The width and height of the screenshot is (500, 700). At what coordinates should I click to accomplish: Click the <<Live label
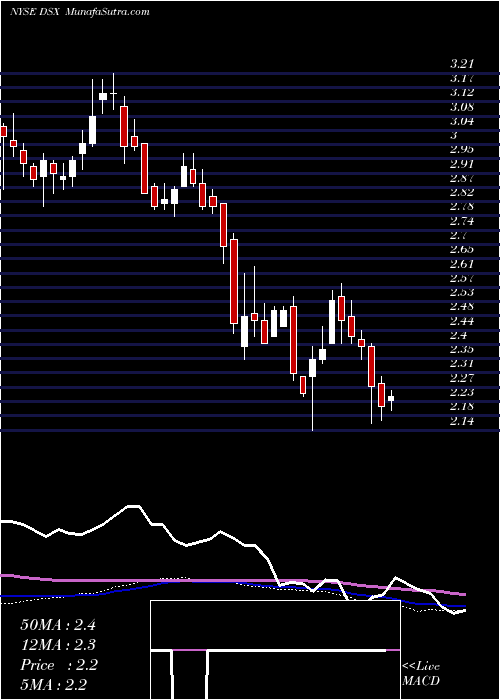421,667
